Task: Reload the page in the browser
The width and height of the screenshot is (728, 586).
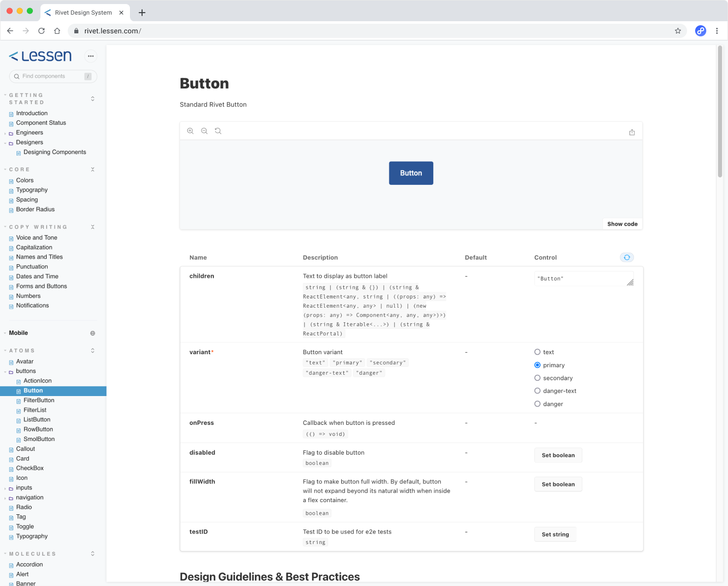Action: 41,31
